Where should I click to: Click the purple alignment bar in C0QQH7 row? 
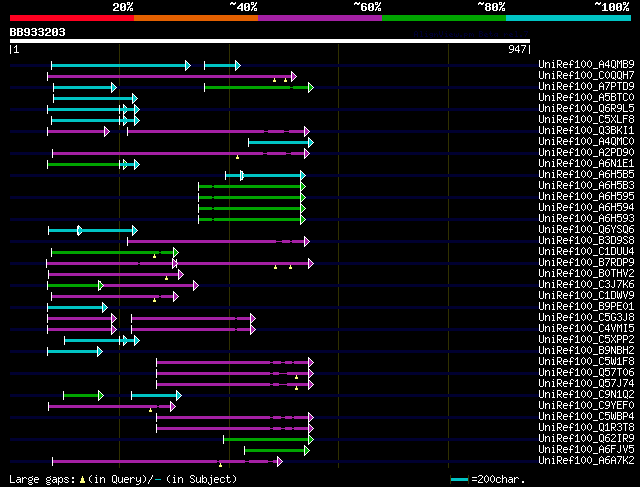172,76
